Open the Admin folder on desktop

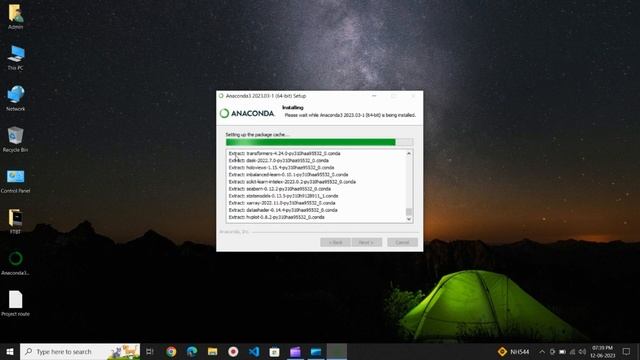click(16, 16)
